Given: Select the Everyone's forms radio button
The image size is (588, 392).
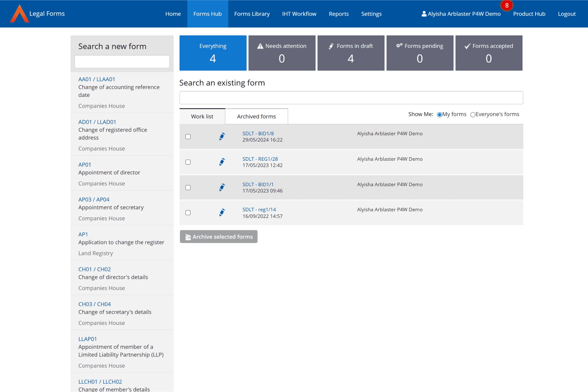Looking at the screenshot, I should (x=473, y=114).
